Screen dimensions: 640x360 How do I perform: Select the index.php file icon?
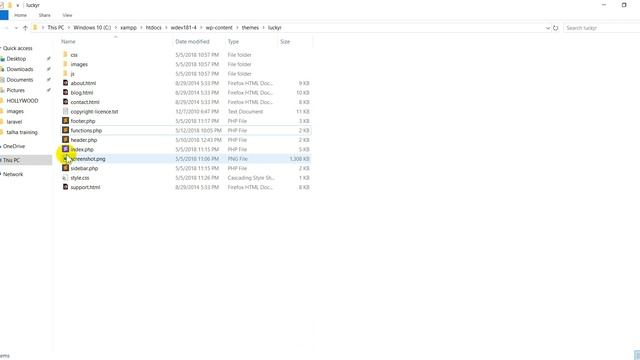pyautogui.click(x=65, y=149)
